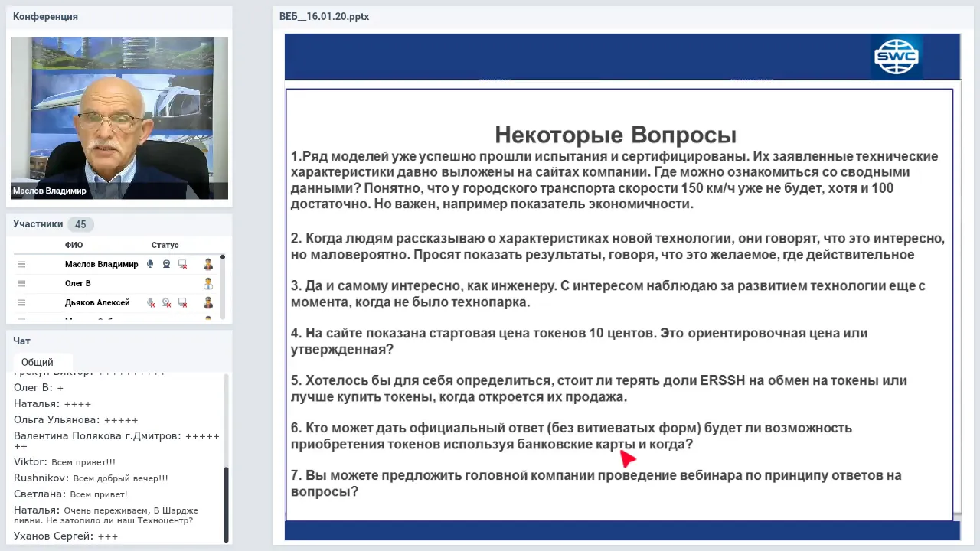Toggle Маслов Владимир's screen sharing icon
The height and width of the screenshot is (551, 980).
point(183,264)
